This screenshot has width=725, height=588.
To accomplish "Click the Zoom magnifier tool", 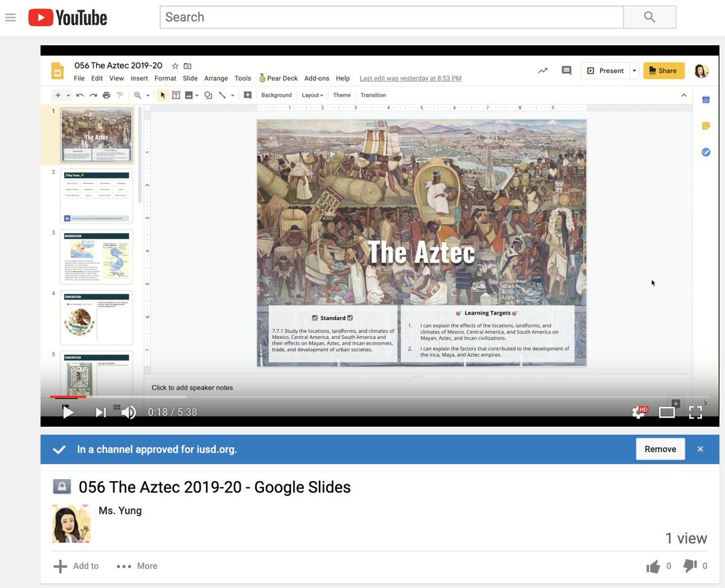I will pos(138,95).
